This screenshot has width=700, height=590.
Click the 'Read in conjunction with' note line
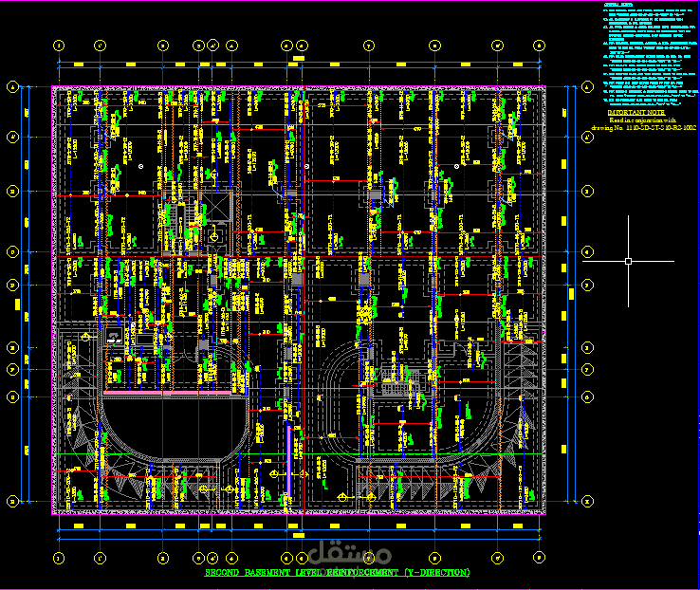pos(642,120)
